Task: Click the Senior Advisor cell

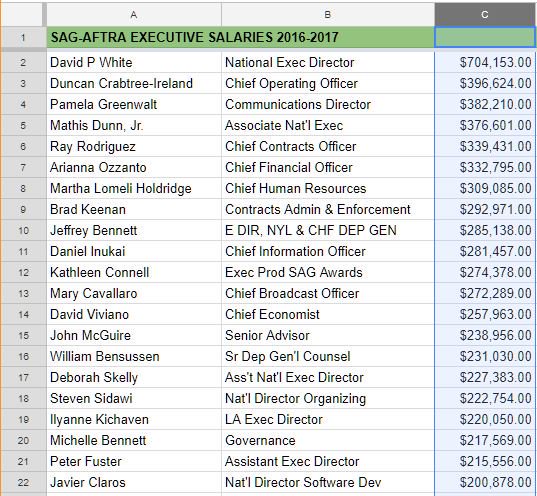Action: (328, 335)
